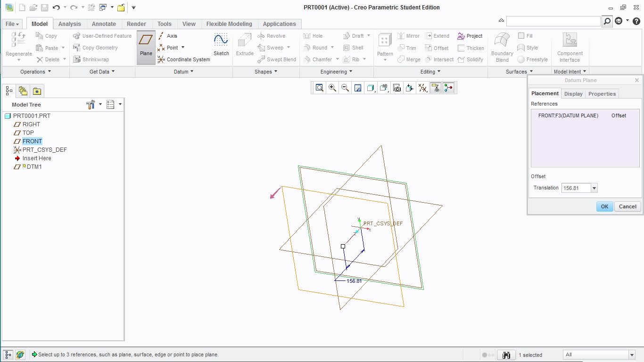Click Cancel in Datum Plane dialog
Screen dimensions: 644x362
point(627,206)
